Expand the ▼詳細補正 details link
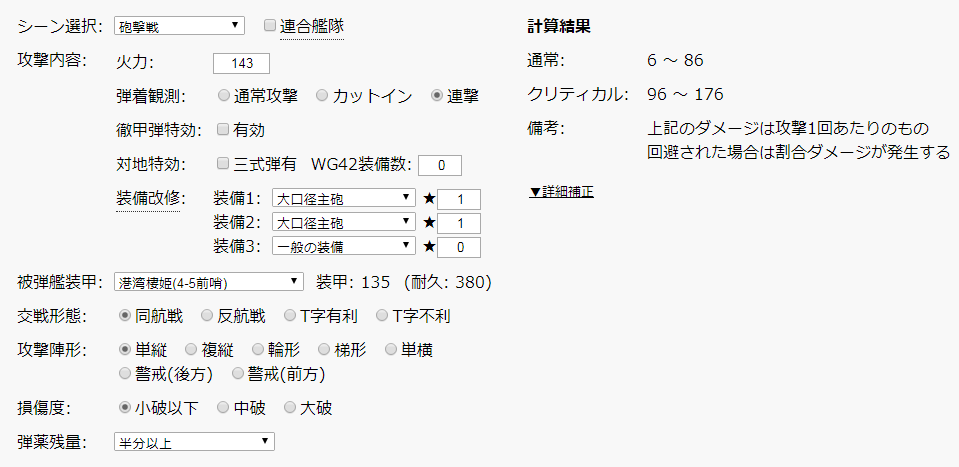This screenshot has width=959, height=467. (561, 190)
